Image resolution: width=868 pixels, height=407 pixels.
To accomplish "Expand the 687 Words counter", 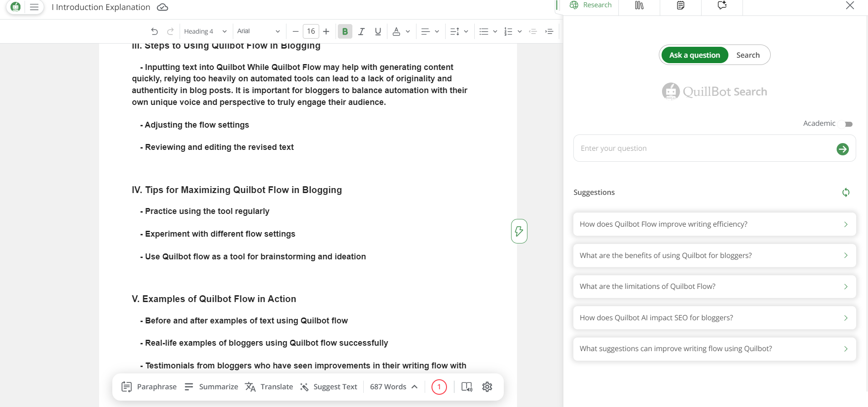I will [394, 387].
